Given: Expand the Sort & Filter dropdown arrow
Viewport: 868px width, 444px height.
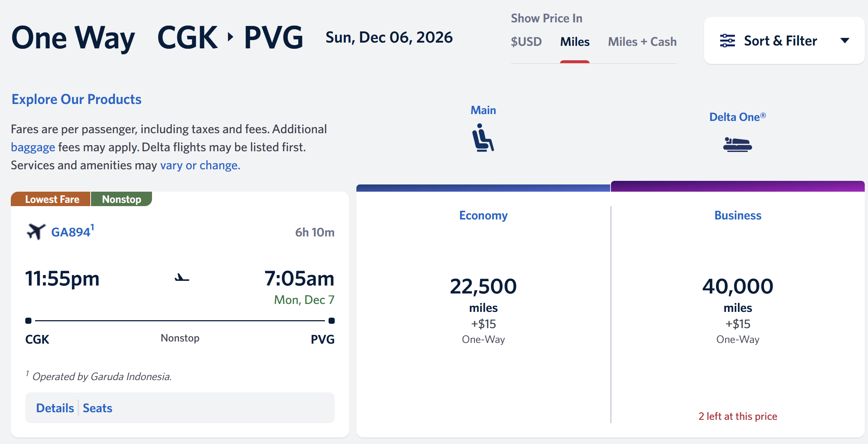Looking at the screenshot, I should coord(845,40).
